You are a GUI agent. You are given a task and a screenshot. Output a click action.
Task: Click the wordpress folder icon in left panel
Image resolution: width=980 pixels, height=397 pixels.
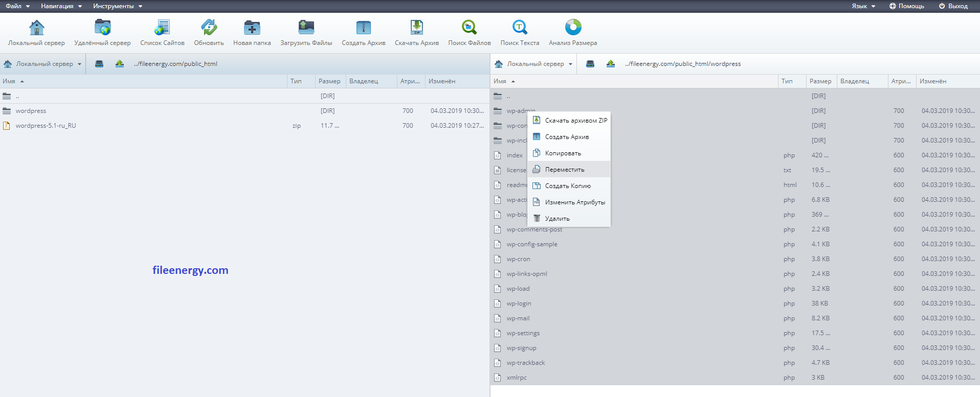point(7,111)
